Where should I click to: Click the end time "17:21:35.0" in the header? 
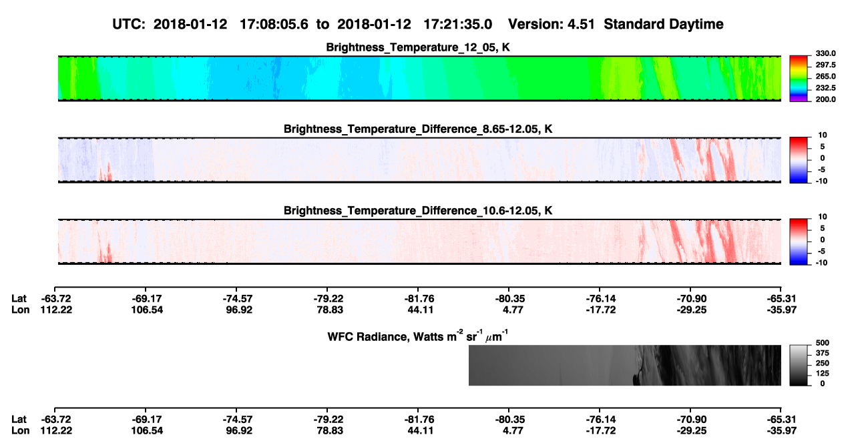coord(458,24)
